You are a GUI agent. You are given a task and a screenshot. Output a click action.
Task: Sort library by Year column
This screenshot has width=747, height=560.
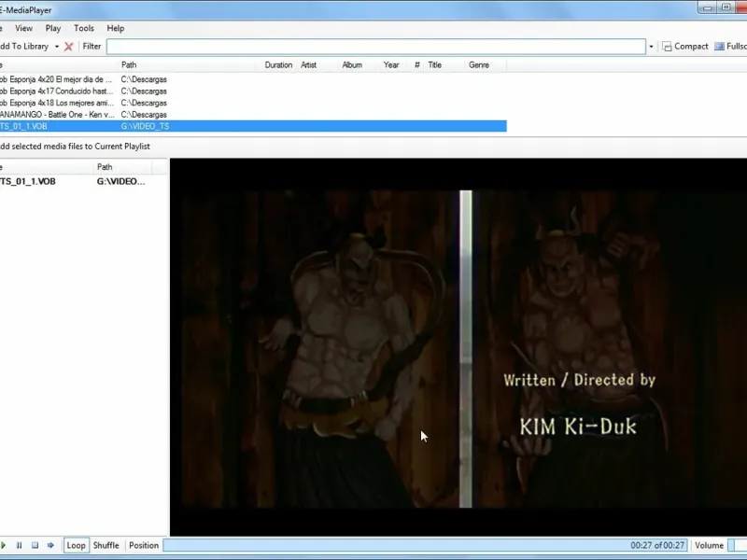click(x=391, y=64)
